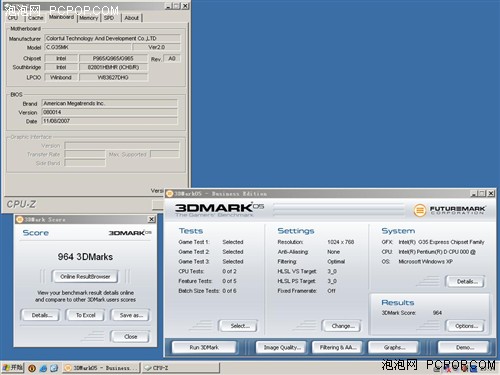Click the board version field Ver2.0
This screenshot has height=375, width=500.
(157, 47)
